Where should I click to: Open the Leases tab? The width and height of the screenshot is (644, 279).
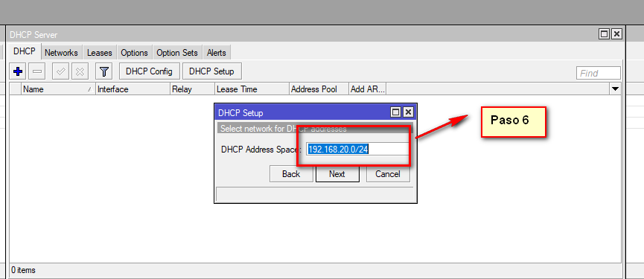[x=100, y=53]
